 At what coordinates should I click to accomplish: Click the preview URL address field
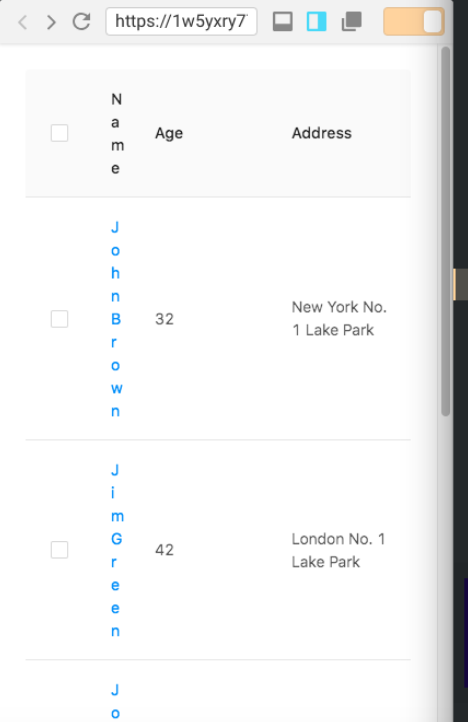[x=181, y=21]
